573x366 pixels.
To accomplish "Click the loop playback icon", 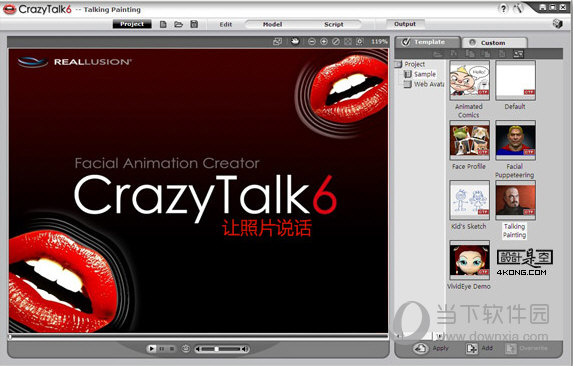I will point(186,348).
